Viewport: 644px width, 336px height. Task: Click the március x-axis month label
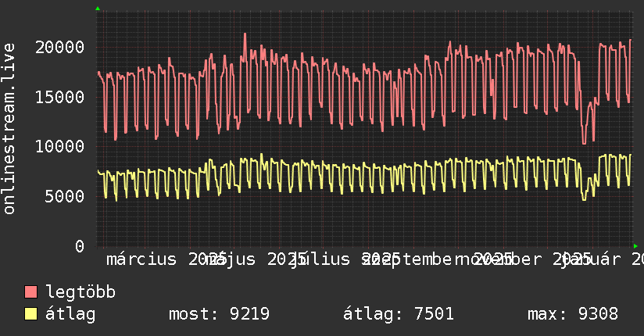141,259
